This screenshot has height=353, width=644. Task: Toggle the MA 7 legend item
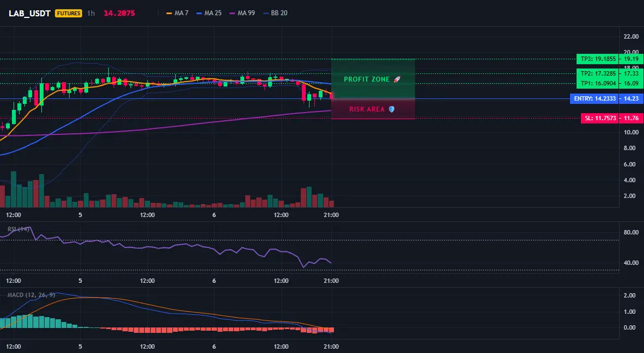177,13
